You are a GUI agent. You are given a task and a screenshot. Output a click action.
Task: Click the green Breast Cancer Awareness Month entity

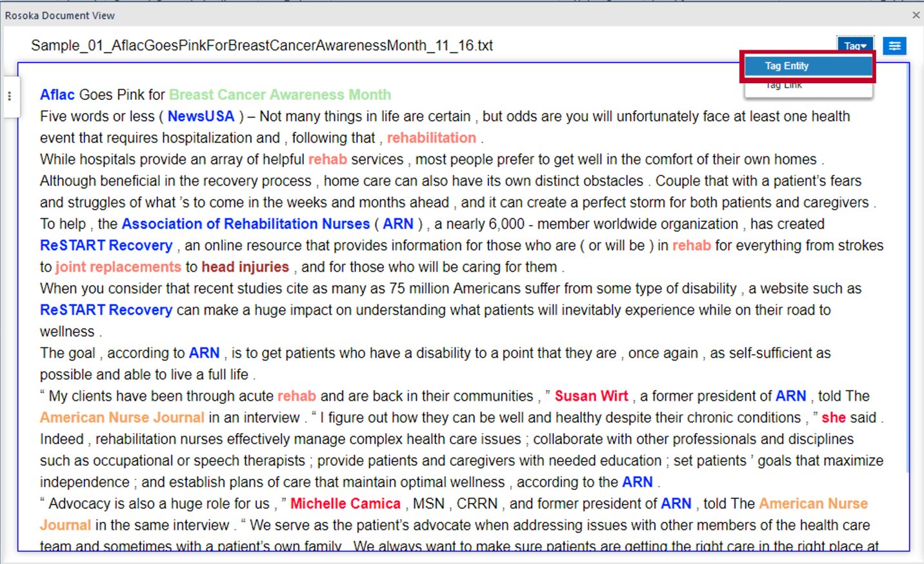[x=279, y=95]
